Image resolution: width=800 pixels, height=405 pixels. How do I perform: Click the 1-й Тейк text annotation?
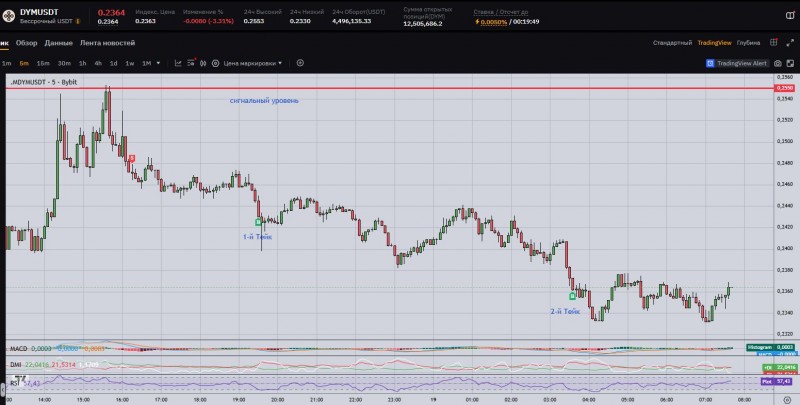[258, 237]
